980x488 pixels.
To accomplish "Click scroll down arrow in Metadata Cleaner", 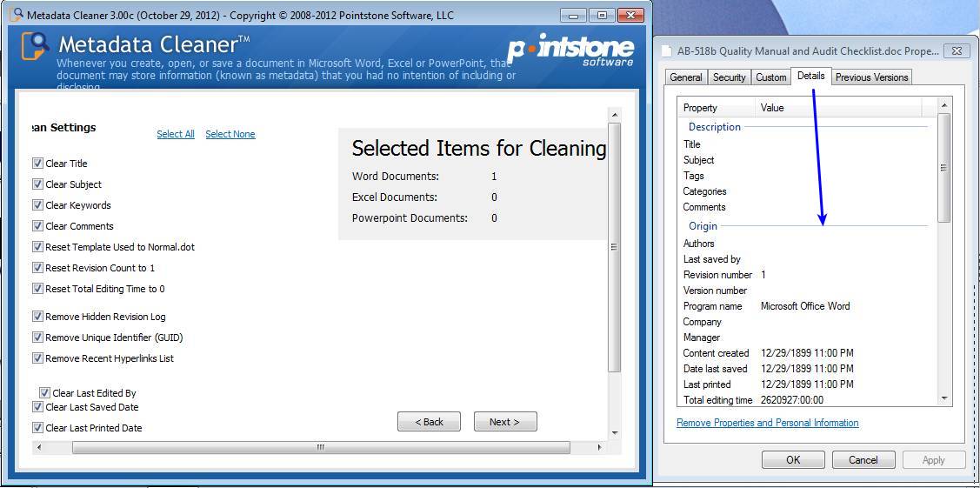I will 615,432.
